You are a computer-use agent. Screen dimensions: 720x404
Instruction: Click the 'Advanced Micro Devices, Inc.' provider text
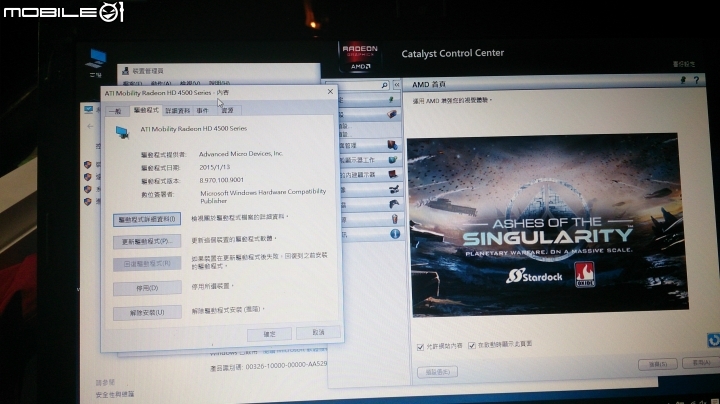tap(241, 154)
